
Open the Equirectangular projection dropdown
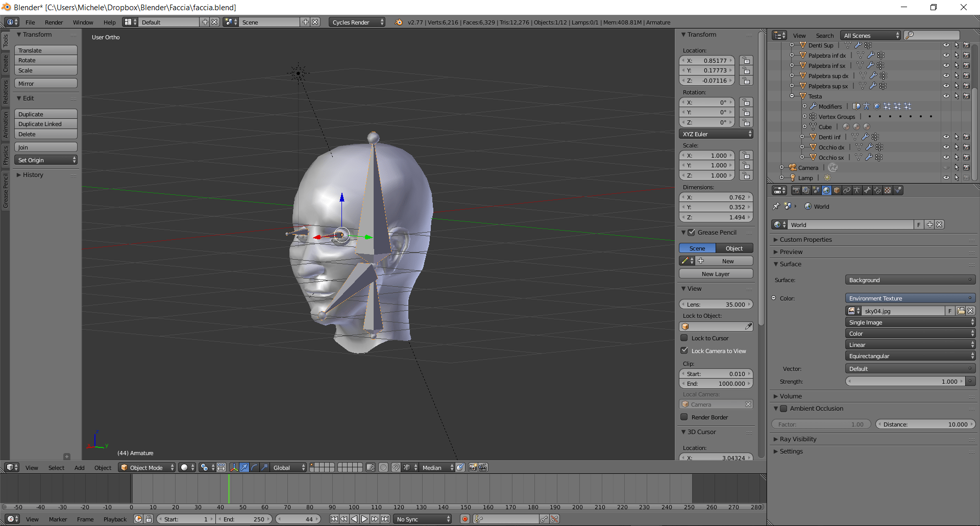[910, 356]
